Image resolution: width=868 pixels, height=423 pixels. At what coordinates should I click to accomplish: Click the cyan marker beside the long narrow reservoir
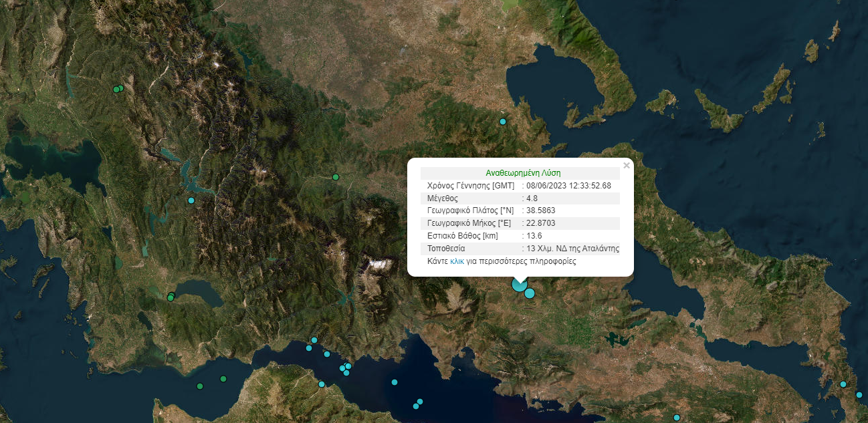click(x=191, y=200)
